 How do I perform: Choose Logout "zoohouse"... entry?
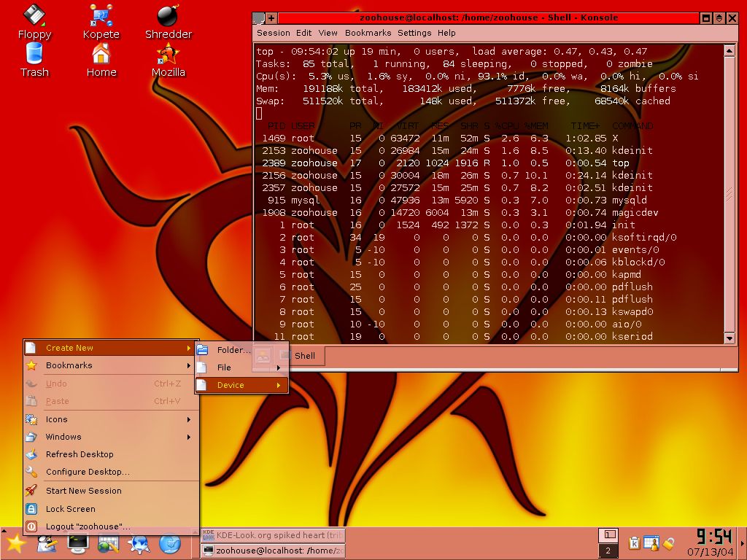[111, 526]
